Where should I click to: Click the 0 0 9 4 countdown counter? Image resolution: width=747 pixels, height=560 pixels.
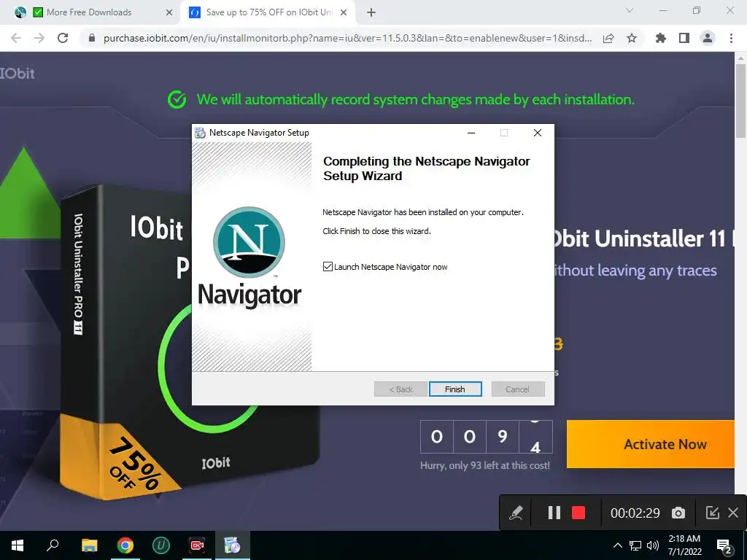487,437
